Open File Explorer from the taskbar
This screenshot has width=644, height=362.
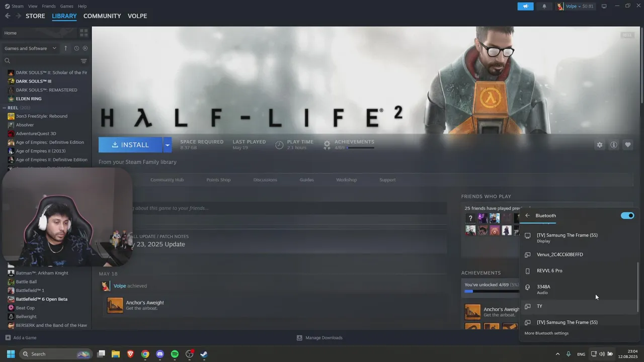click(115, 354)
